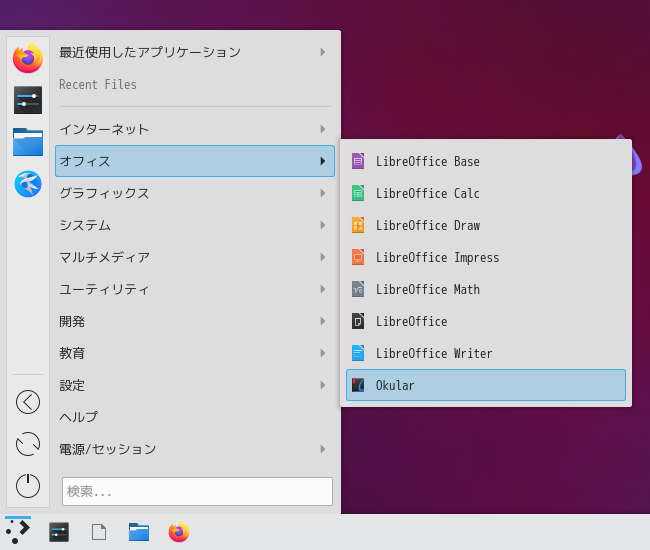Launch Firefox from the menu favorites sidebar
The width and height of the screenshot is (650, 550).
click(28, 58)
